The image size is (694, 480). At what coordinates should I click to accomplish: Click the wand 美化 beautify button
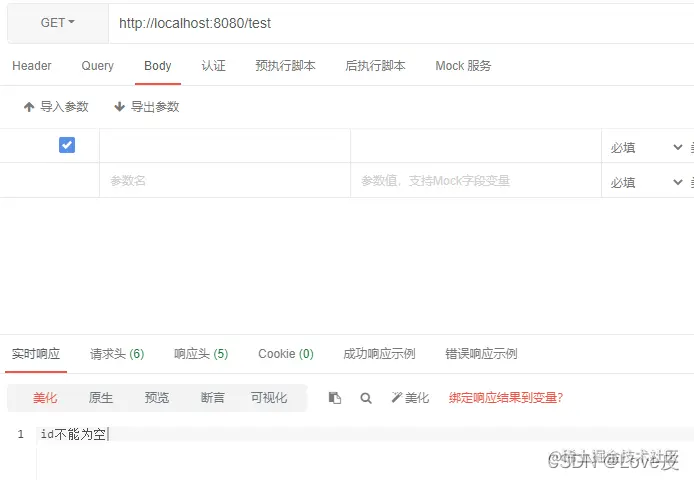(410, 398)
